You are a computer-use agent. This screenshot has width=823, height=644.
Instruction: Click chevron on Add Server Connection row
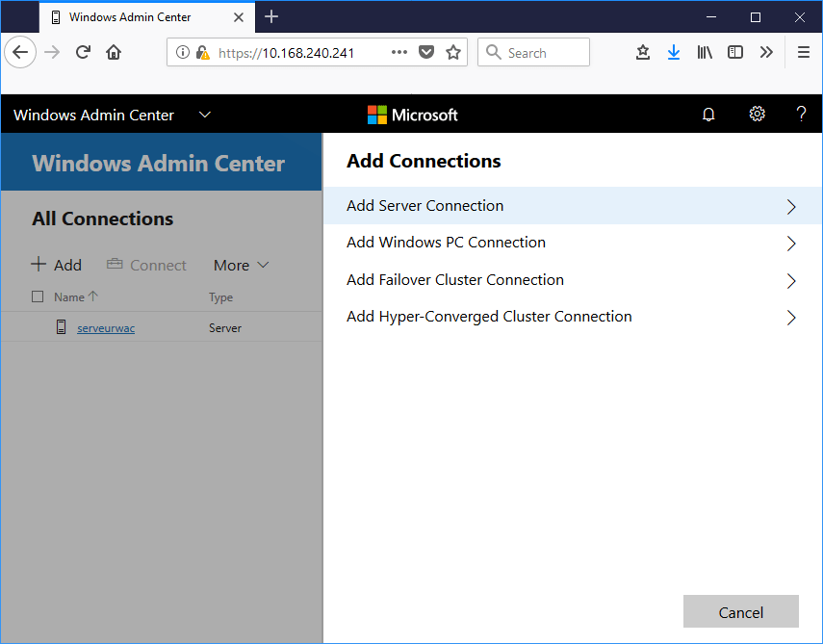pos(791,206)
